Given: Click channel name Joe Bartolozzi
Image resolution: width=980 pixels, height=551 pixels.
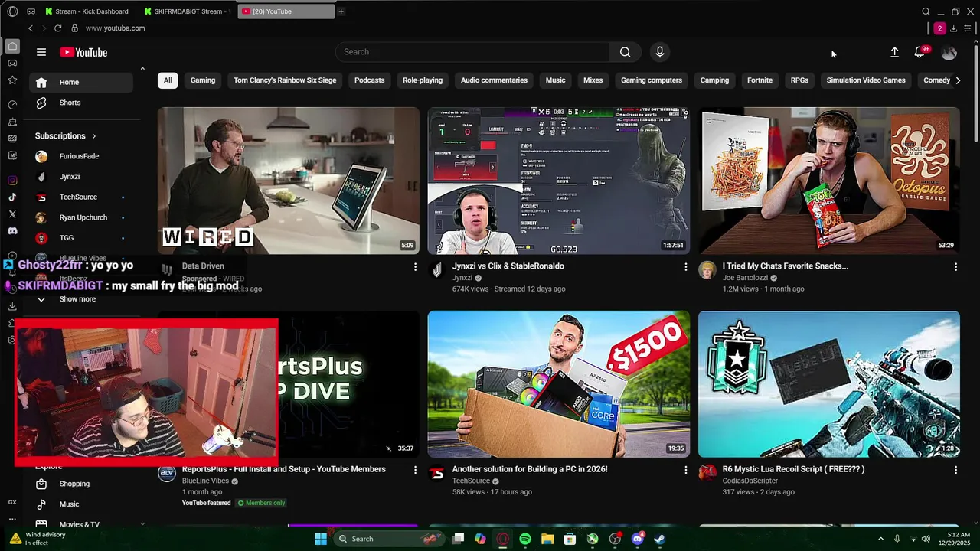Looking at the screenshot, I should [x=745, y=278].
